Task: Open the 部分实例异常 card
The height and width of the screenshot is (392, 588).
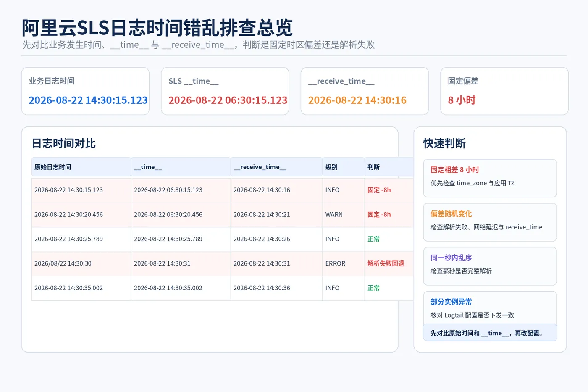Action: [490, 308]
